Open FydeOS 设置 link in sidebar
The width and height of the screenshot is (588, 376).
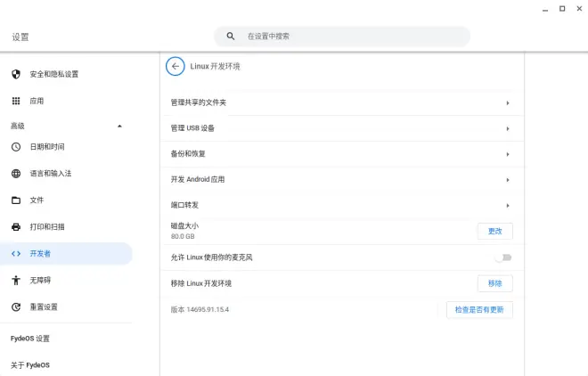[30, 339]
